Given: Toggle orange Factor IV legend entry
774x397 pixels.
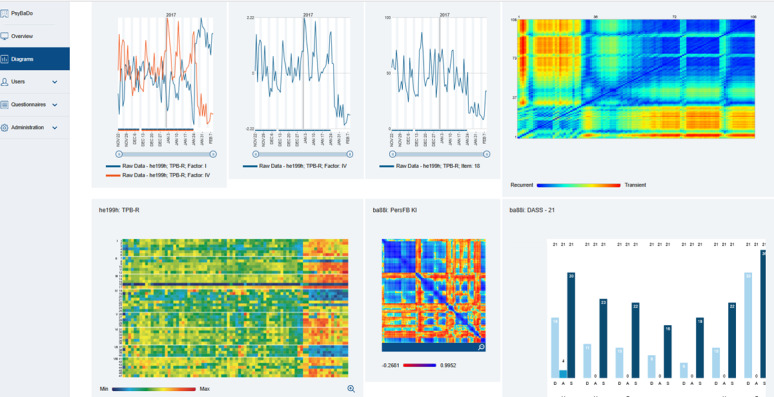Looking at the screenshot, I should tap(158, 175).
